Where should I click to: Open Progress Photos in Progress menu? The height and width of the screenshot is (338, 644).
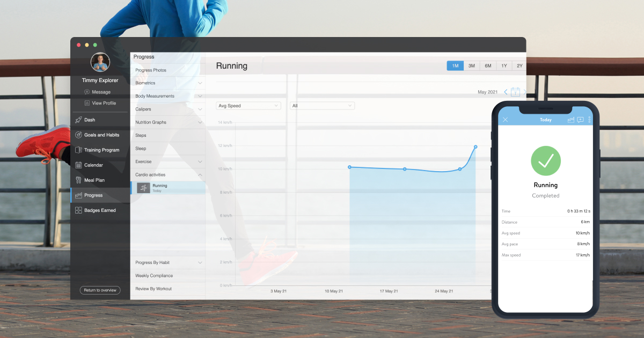click(x=151, y=70)
